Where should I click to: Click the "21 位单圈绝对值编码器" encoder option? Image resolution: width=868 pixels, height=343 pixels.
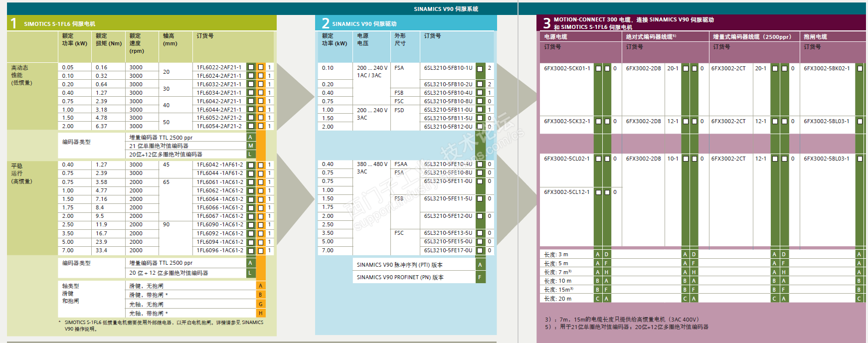point(159,146)
